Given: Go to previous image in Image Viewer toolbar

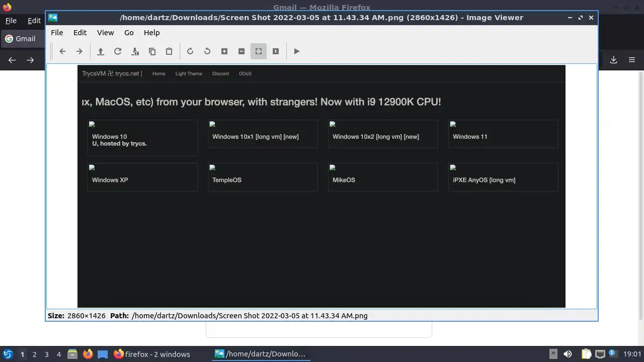Looking at the screenshot, I should click(x=62, y=51).
